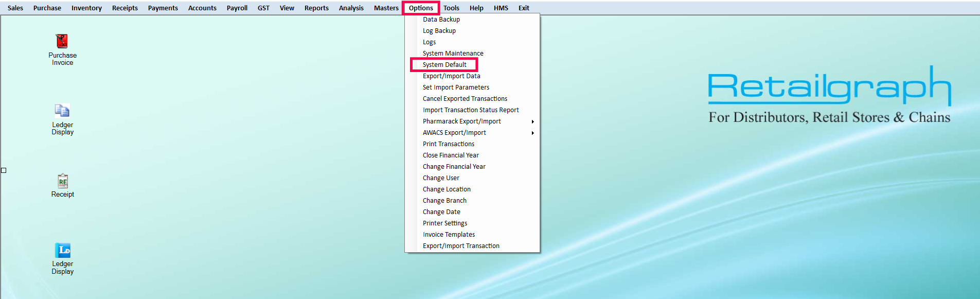Open the HMS menu
980x299 pixels.
501,8
